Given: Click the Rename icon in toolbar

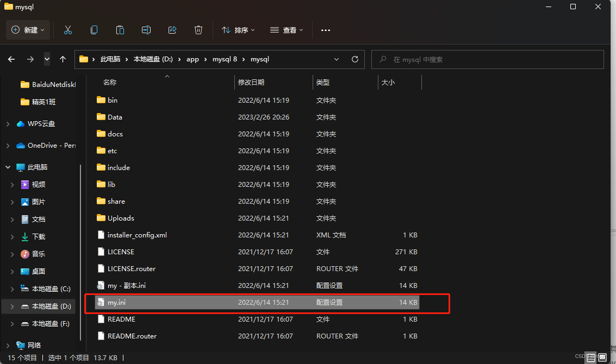Looking at the screenshot, I should click(146, 30).
